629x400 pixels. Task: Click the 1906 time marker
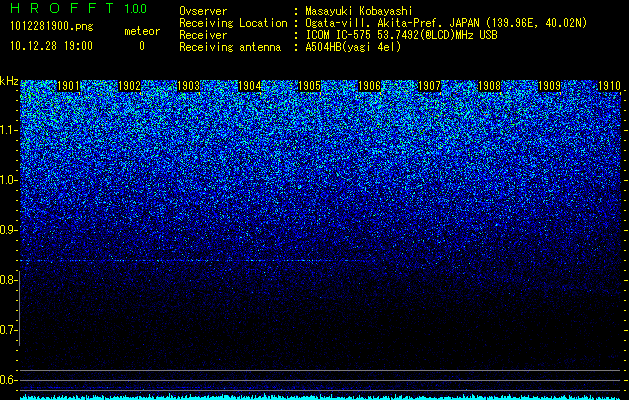click(x=369, y=86)
